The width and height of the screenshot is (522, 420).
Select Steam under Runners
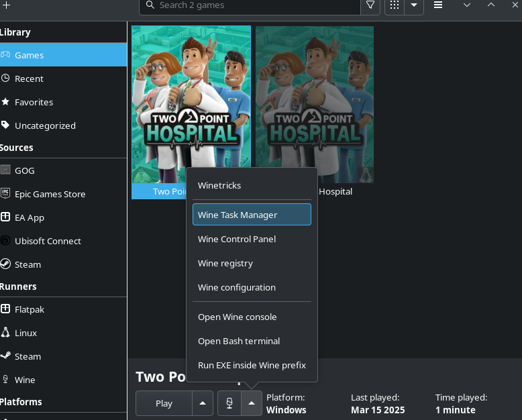click(x=63, y=356)
